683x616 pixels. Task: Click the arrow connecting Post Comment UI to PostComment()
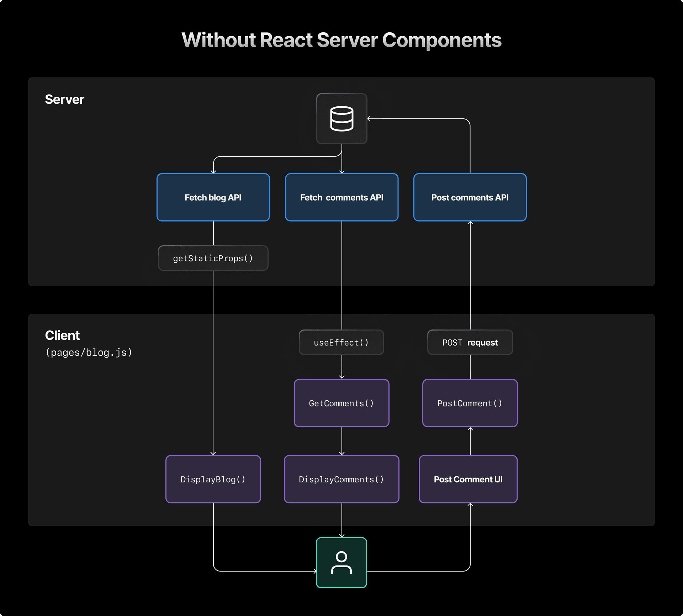(x=470, y=441)
